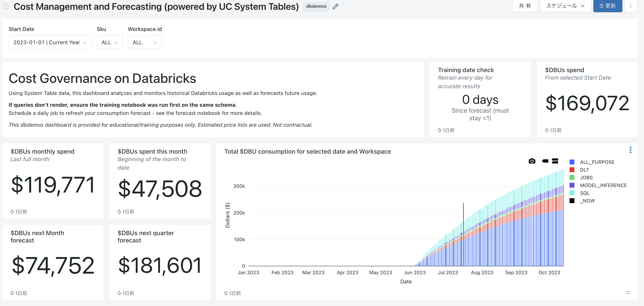Click the dbdemos tag
Screen dimensions: 644x306
pyautogui.click(x=316, y=6)
